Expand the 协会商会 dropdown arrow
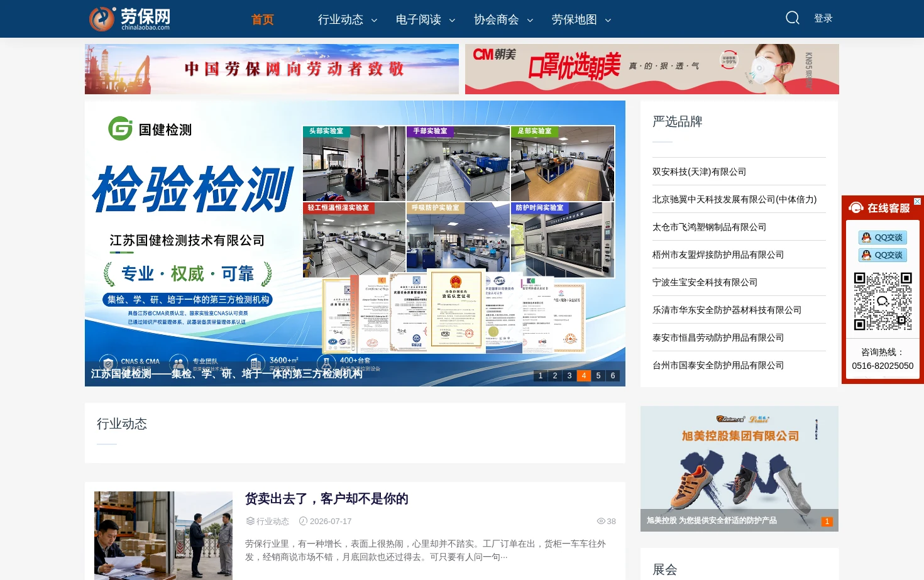 (x=530, y=20)
